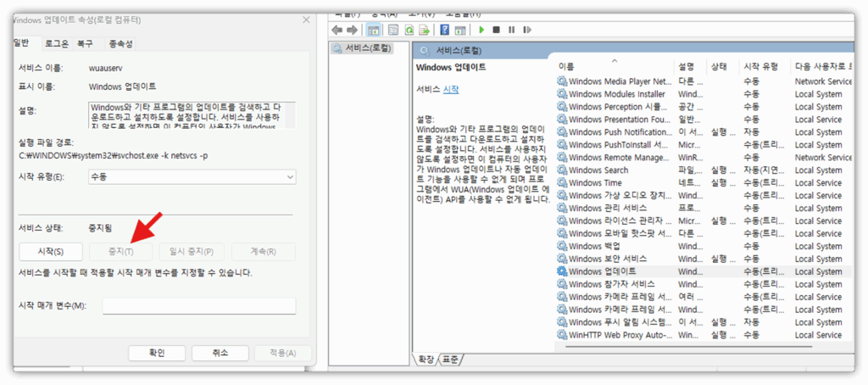Go back with the left arrow toolbar icon

coord(337,30)
